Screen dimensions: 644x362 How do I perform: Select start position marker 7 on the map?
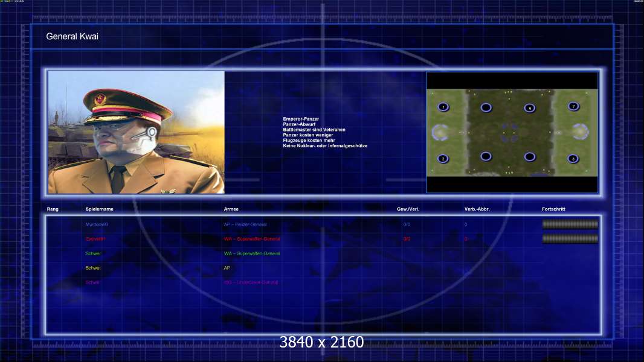coord(574,107)
